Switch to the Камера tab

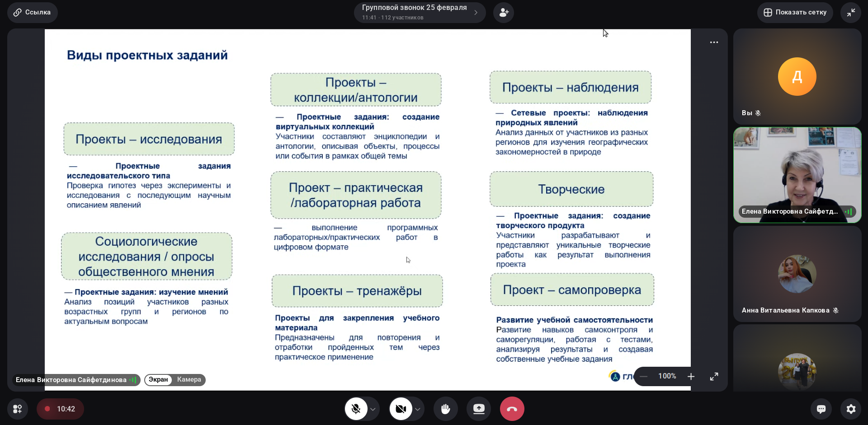click(189, 380)
